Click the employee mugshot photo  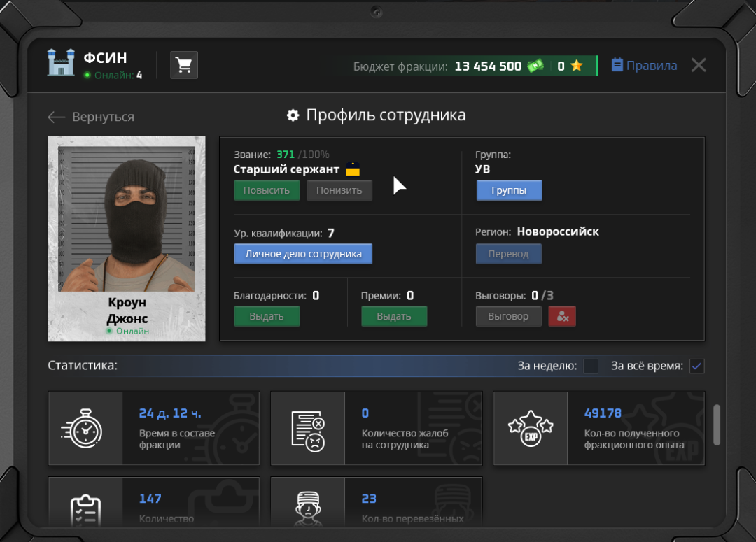click(127, 219)
